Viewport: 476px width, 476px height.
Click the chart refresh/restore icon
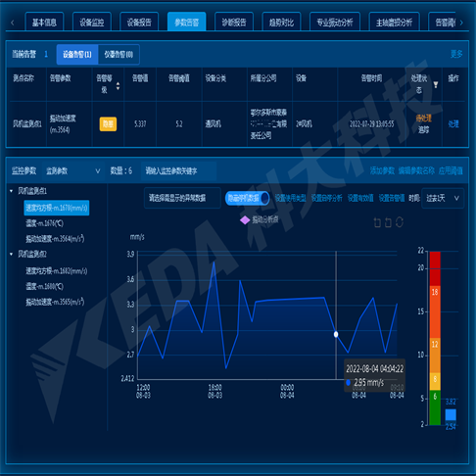[400, 222]
